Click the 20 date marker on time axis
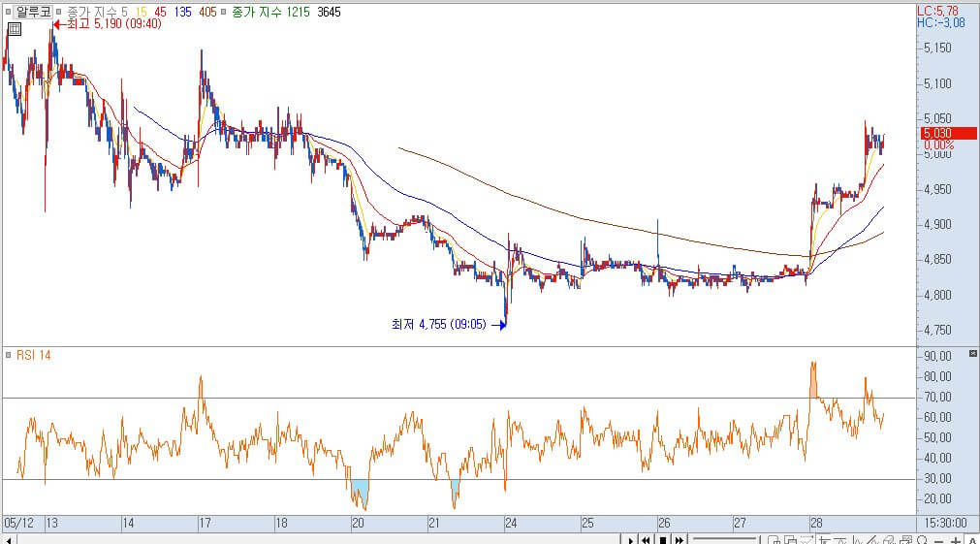 point(358,524)
